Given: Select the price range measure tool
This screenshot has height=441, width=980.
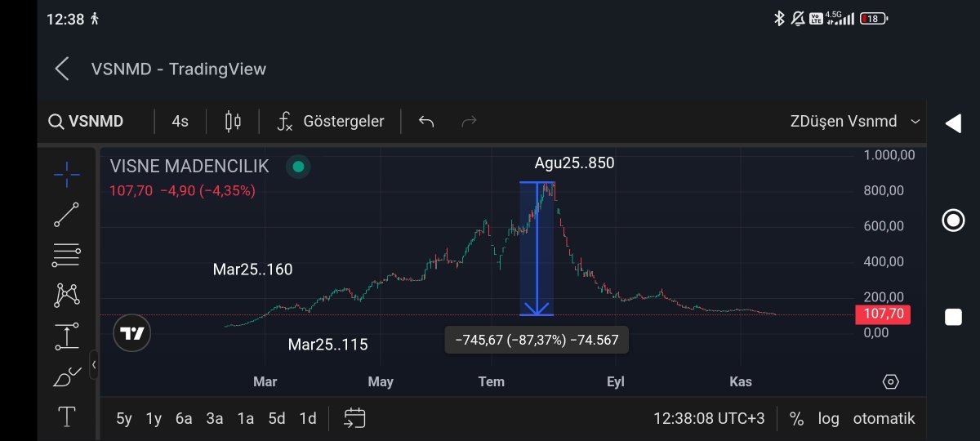Looking at the screenshot, I should point(66,336).
